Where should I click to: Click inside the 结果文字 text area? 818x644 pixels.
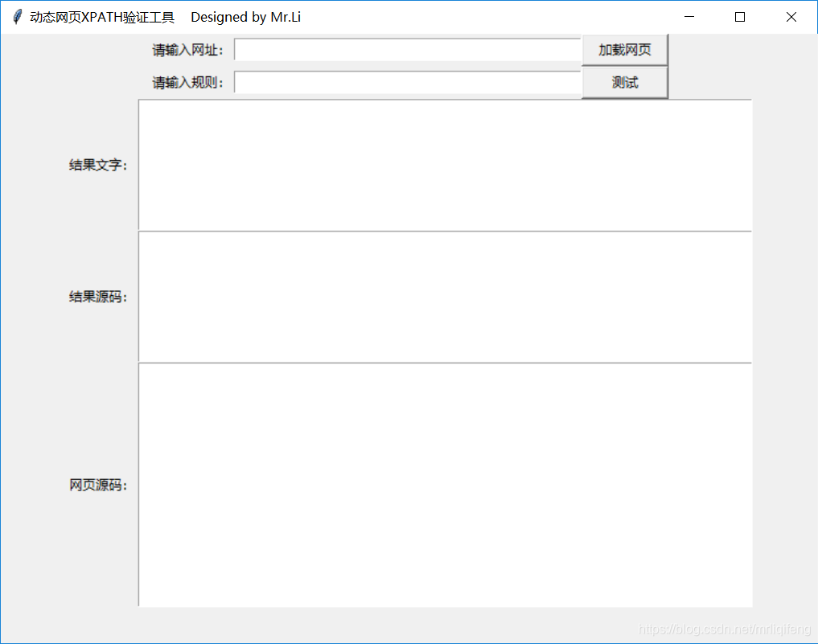click(445, 165)
